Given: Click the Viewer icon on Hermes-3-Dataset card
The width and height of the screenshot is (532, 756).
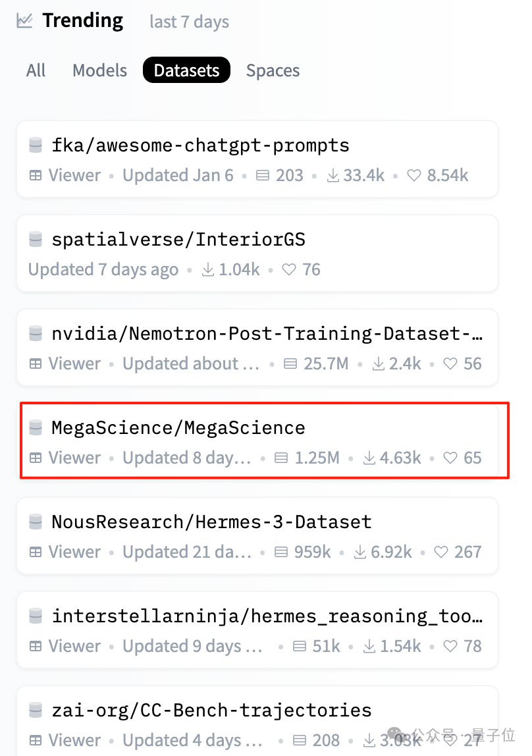Looking at the screenshot, I should [x=36, y=552].
